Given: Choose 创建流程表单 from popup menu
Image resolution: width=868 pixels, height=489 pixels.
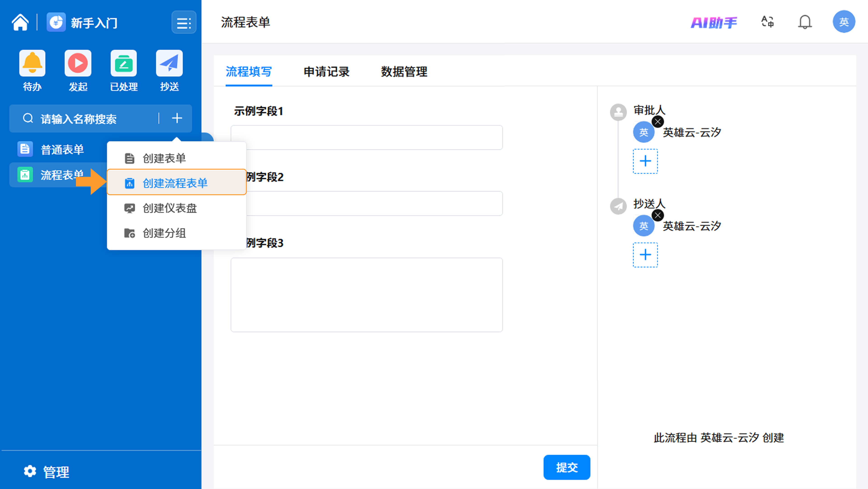Looking at the screenshot, I should pos(177,183).
